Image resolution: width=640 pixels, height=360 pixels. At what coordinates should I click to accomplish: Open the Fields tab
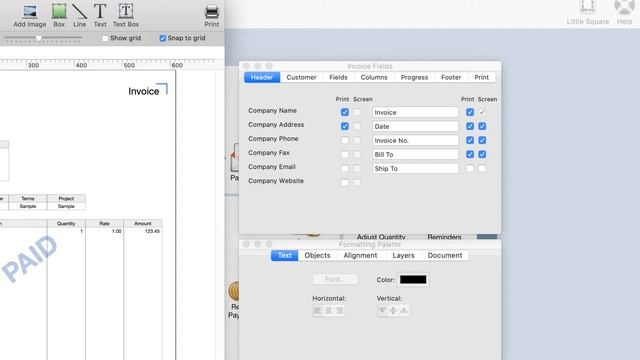click(x=338, y=77)
